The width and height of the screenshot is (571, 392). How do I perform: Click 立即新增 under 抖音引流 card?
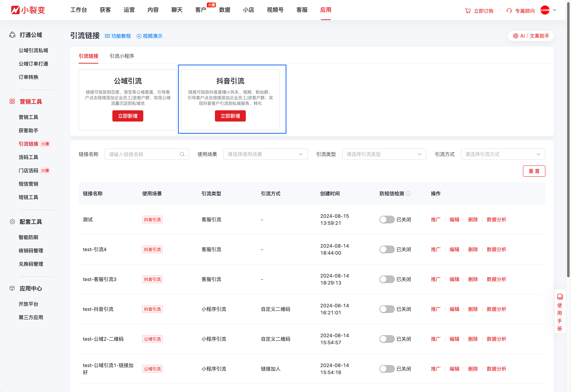tap(230, 116)
